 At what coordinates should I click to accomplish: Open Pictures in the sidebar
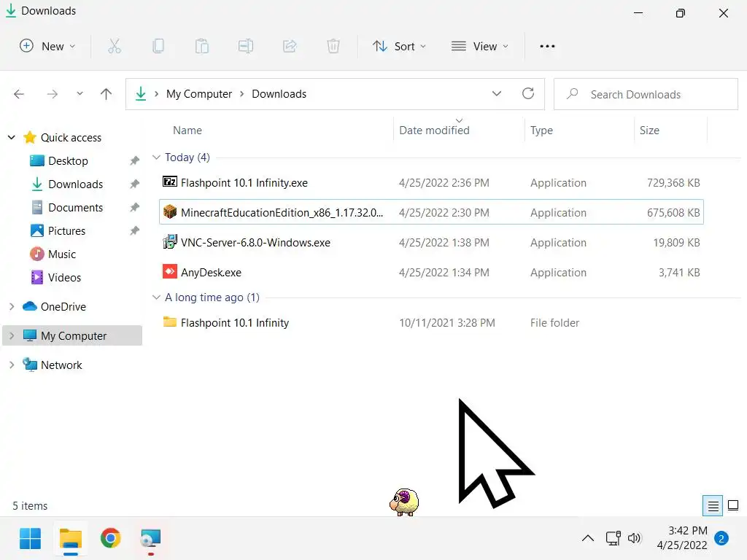pos(66,231)
